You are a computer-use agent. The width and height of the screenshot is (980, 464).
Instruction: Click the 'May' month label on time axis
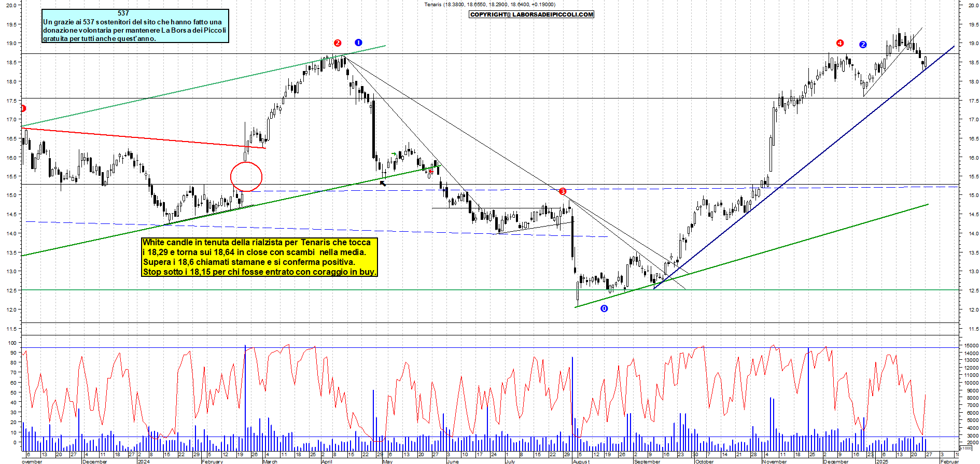point(388,461)
